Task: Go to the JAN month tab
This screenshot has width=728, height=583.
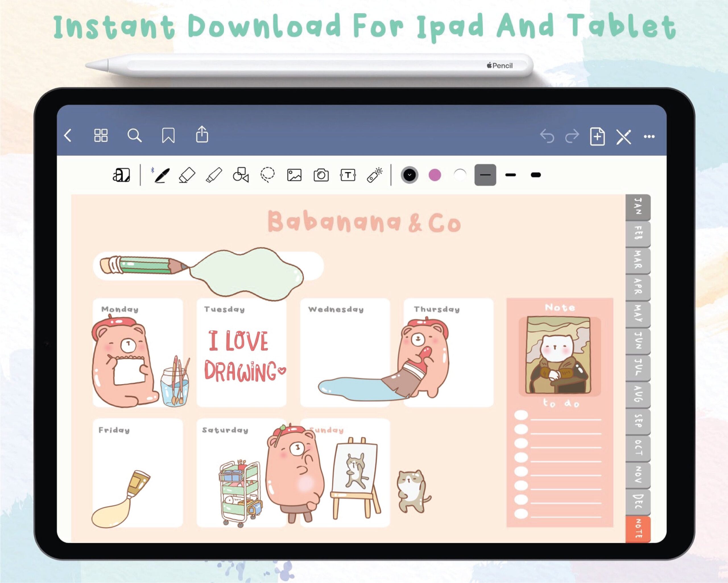Action: point(638,207)
